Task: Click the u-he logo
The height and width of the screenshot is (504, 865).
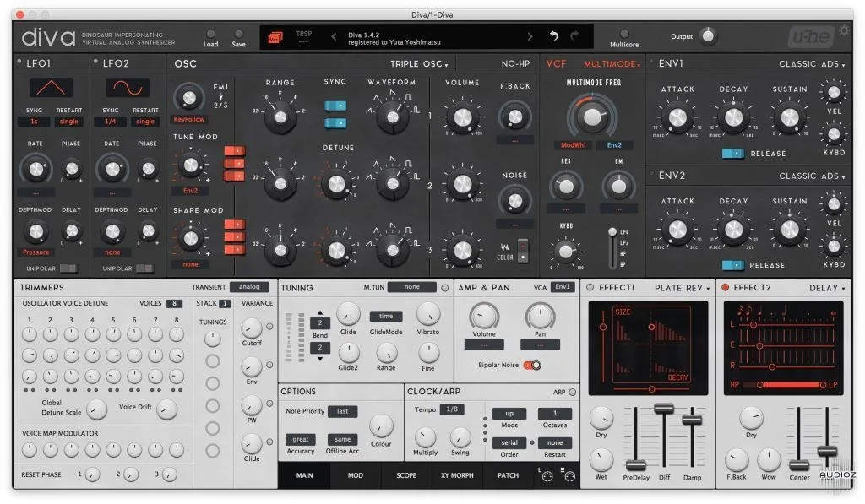Action: click(x=811, y=37)
